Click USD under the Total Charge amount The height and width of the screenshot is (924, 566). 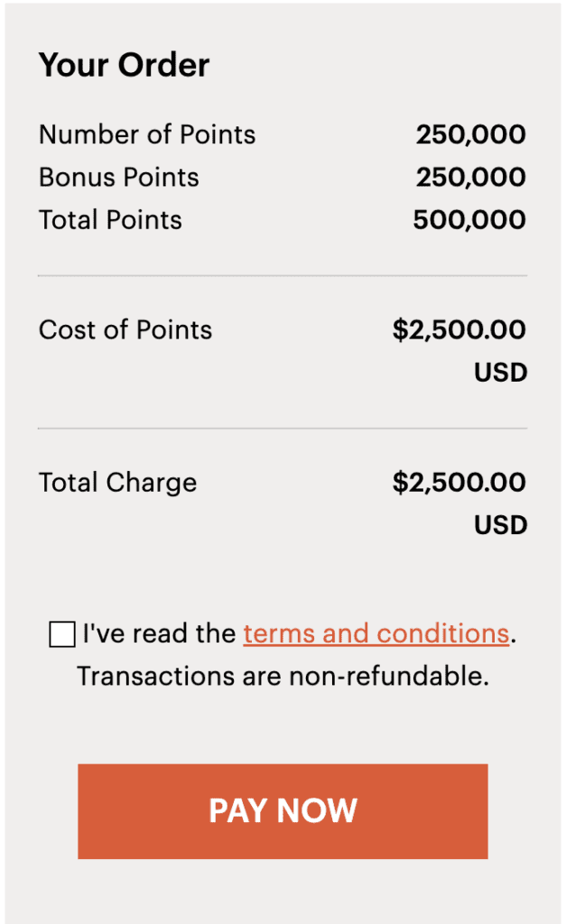coord(500,524)
